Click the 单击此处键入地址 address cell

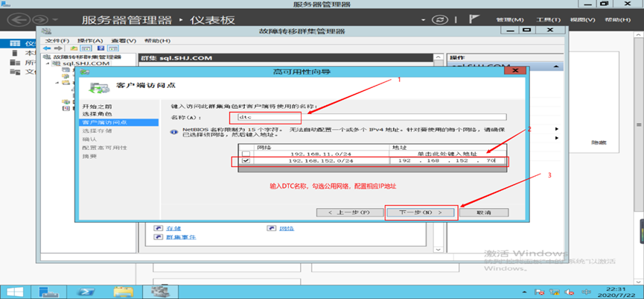click(448, 154)
